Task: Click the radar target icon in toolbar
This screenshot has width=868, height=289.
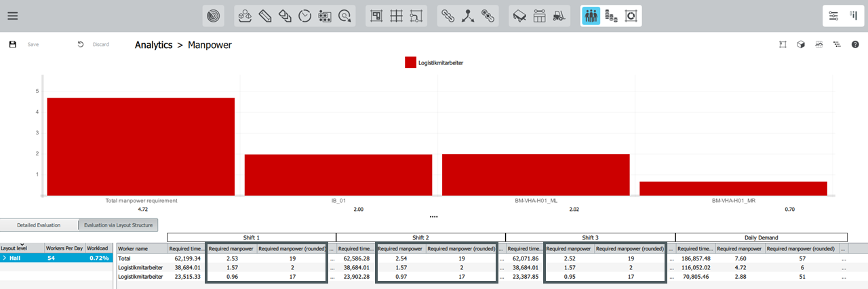Action: 214,16
